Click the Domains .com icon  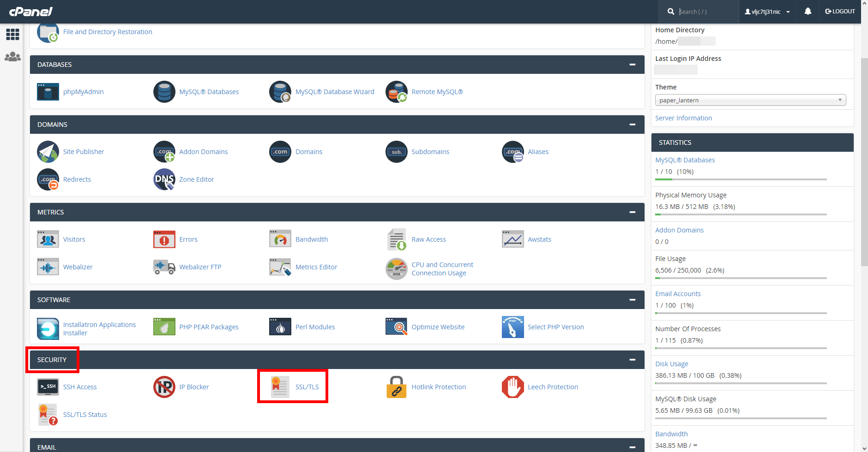[x=280, y=152]
